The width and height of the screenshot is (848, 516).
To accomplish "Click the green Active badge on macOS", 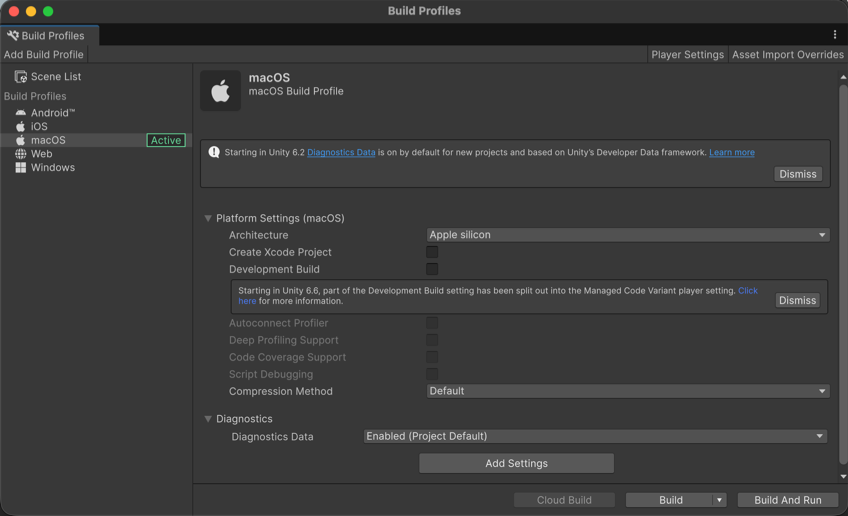I will (x=166, y=140).
